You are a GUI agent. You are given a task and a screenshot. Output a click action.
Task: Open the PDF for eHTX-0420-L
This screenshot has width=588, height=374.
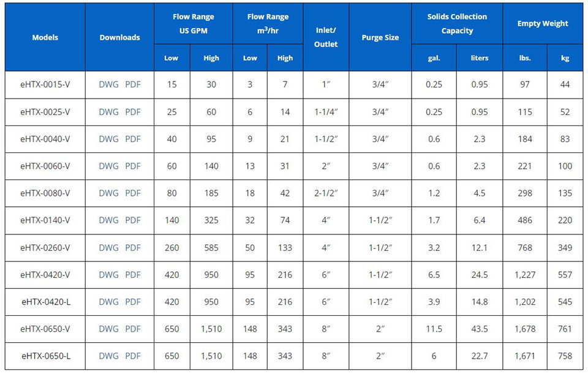tap(133, 302)
